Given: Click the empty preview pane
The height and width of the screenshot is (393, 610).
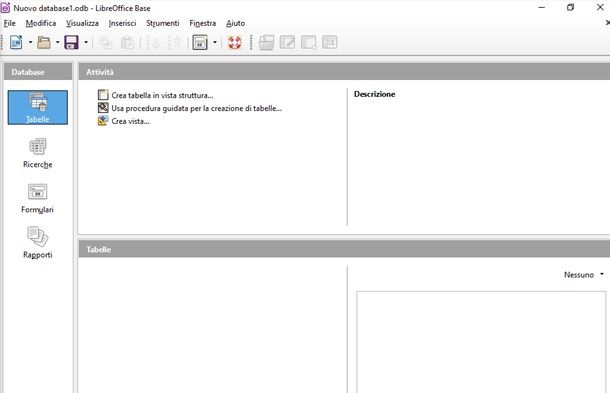Looking at the screenshot, I should [x=481, y=342].
